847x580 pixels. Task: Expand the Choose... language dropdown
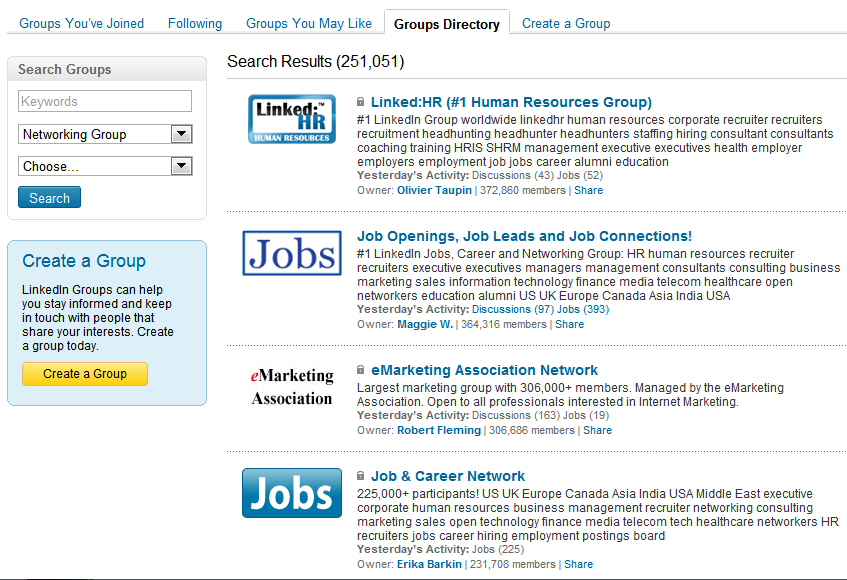click(105, 166)
